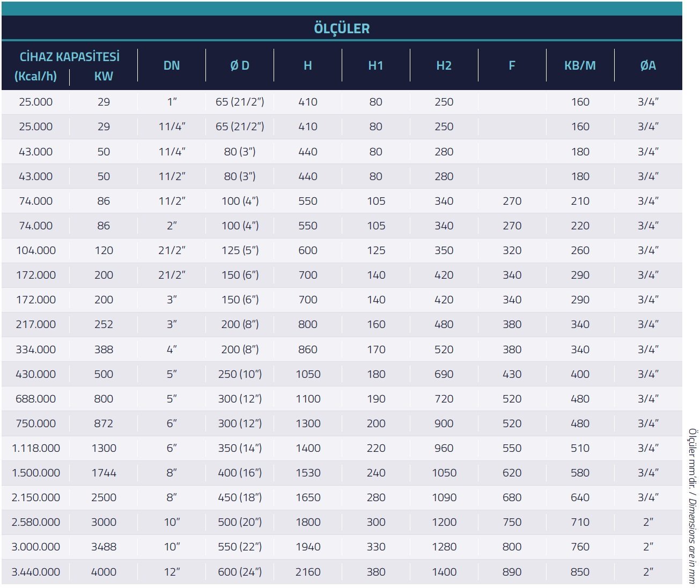Select the CİHAZ KAPASİTESİ header
Screen dimensions: 700x588
[69, 57]
